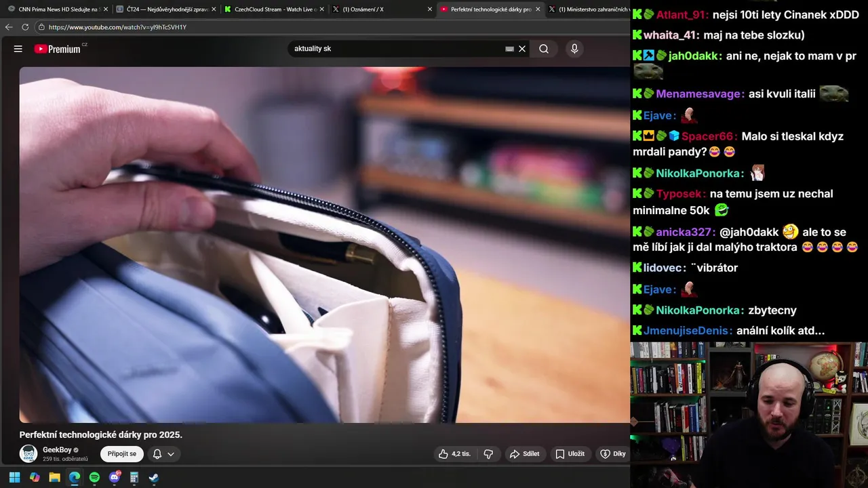Open Windows Start menu
The image size is (868, 488).
[14, 477]
